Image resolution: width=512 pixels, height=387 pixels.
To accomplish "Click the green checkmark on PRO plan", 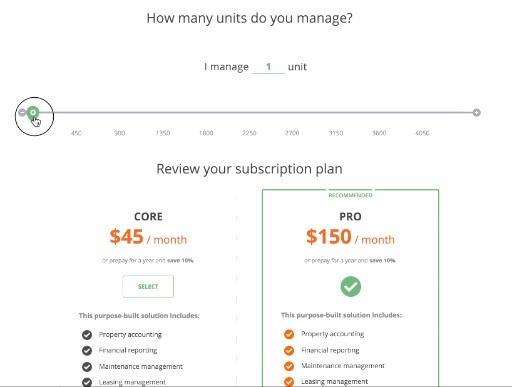I will tap(351, 286).
